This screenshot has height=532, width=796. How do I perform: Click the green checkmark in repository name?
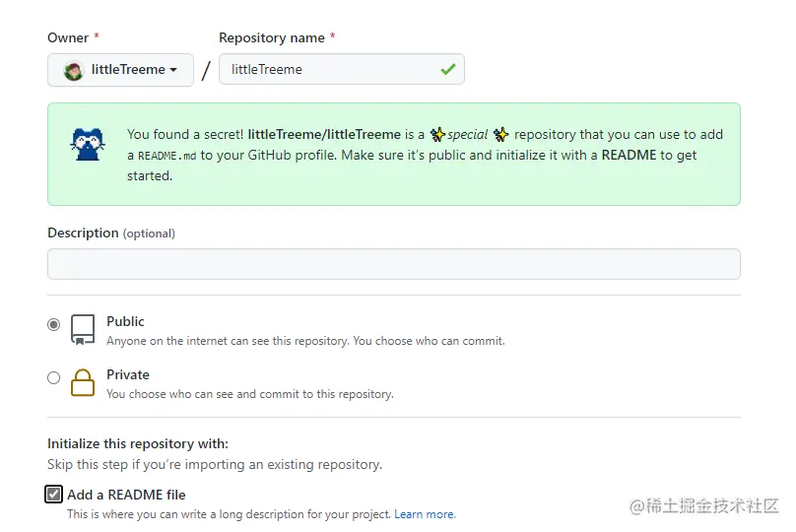[447, 69]
